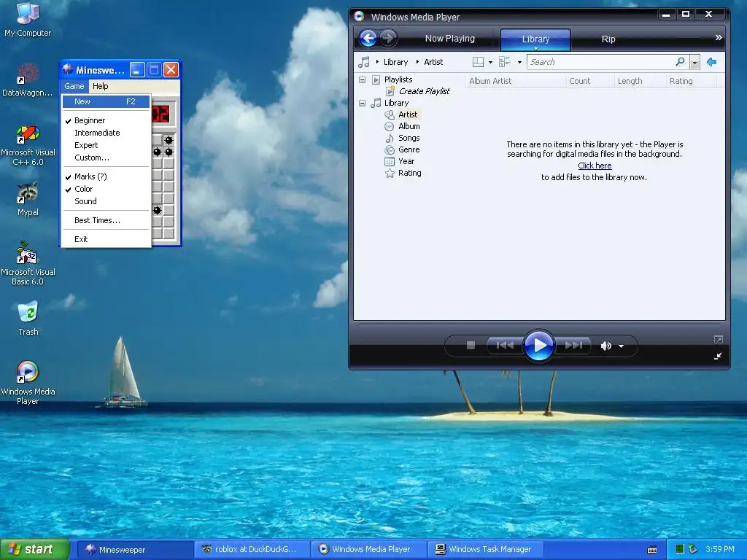This screenshot has height=560, width=747.
Task: Activate Windows Media Player taskbar button
Action: tap(369, 550)
